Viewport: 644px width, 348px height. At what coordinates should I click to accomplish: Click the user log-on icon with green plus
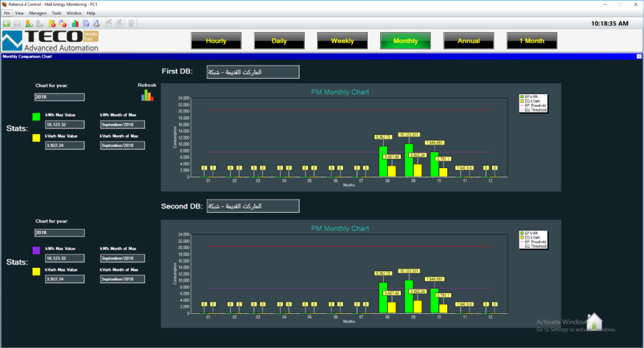pyautogui.click(x=29, y=24)
